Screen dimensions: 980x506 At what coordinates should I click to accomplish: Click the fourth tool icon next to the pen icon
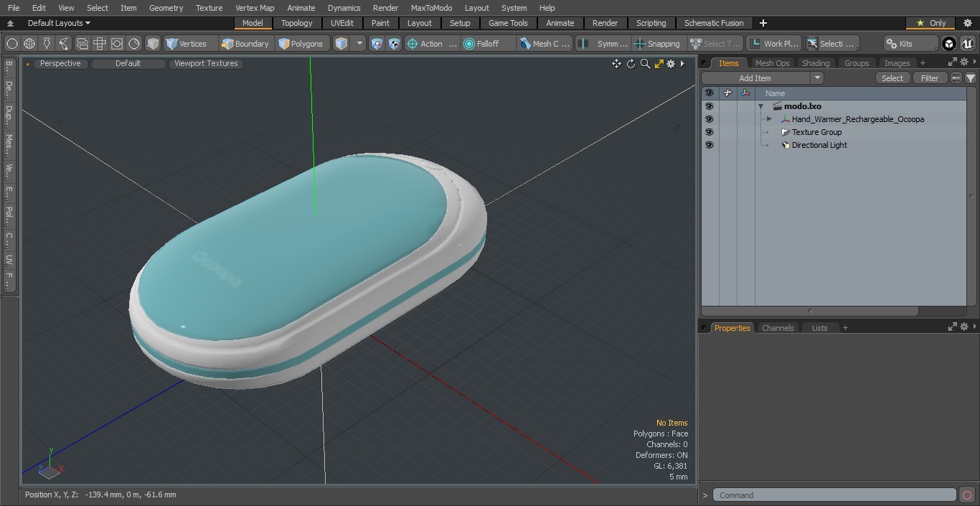[64, 44]
